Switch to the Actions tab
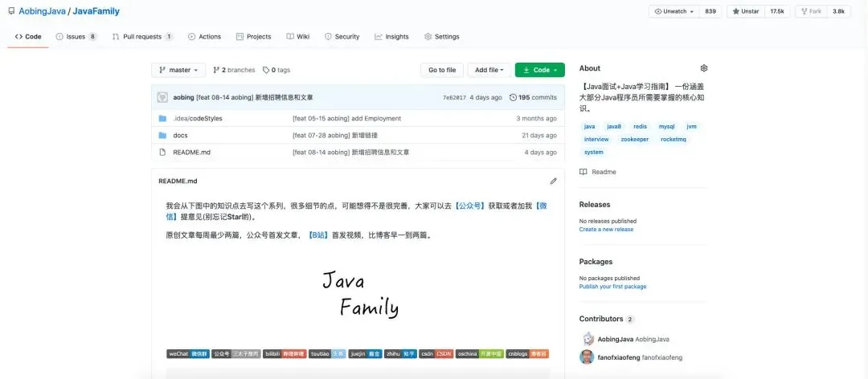 click(x=204, y=36)
